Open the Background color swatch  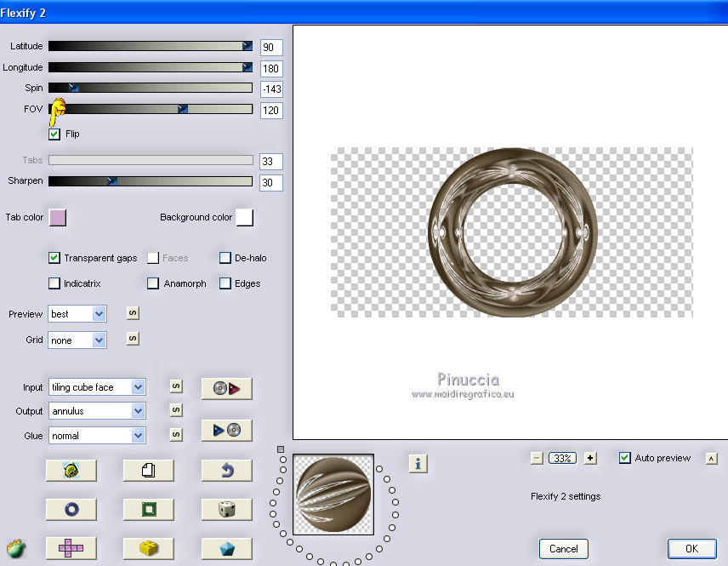[245, 218]
